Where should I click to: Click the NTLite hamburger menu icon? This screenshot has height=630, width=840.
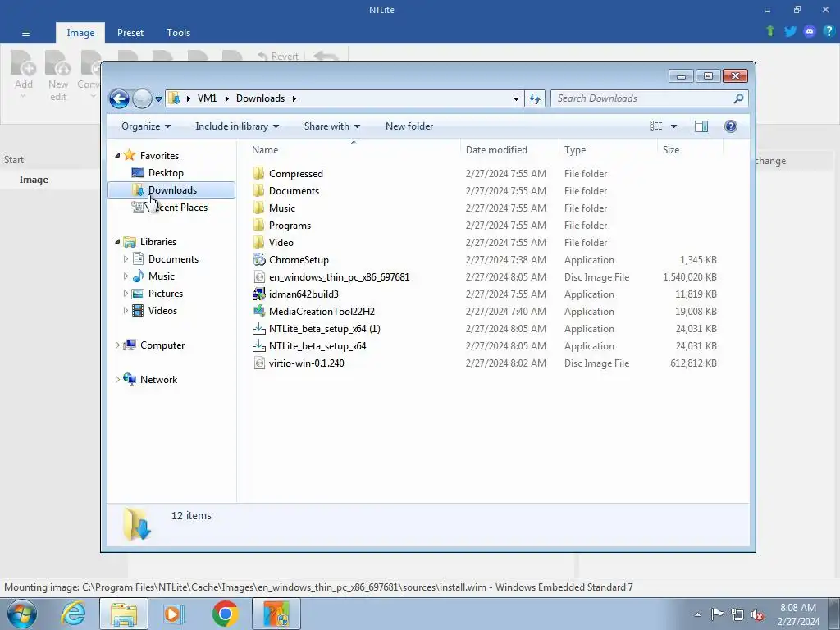coord(25,33)
